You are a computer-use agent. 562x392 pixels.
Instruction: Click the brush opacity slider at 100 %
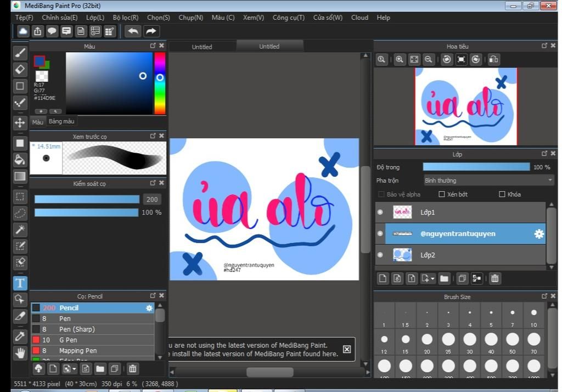pos(86,212)
